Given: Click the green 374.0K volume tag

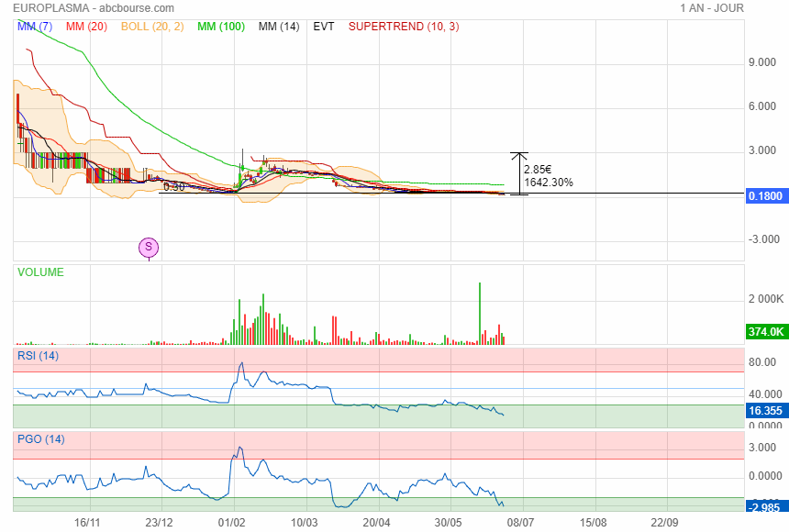Looking at the screenshot, I should click(x=765, y=332).
